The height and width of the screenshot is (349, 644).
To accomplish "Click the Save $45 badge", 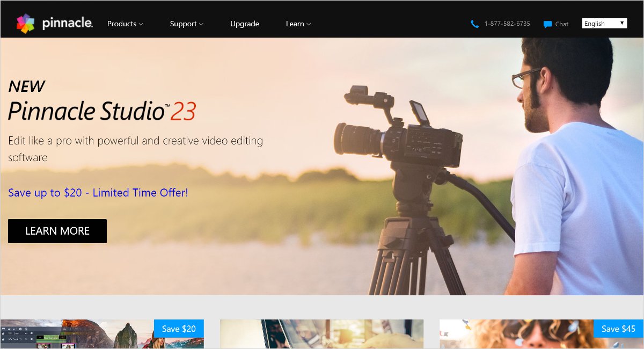I will click(x=618, y=329).
